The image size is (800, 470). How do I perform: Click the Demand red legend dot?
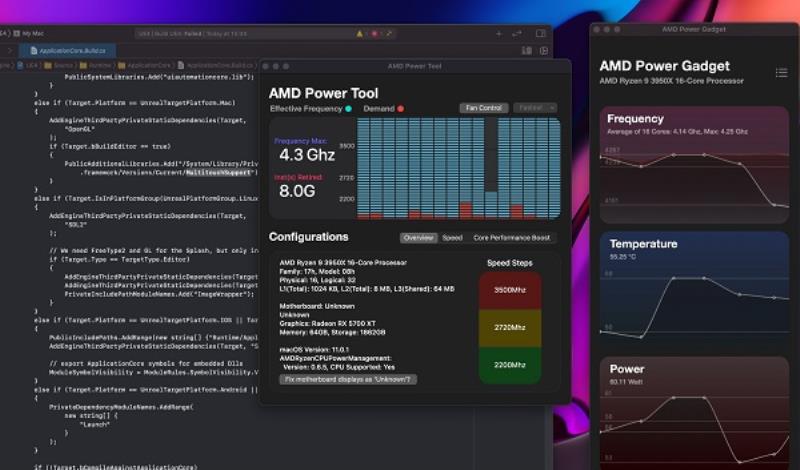(401, 109)
